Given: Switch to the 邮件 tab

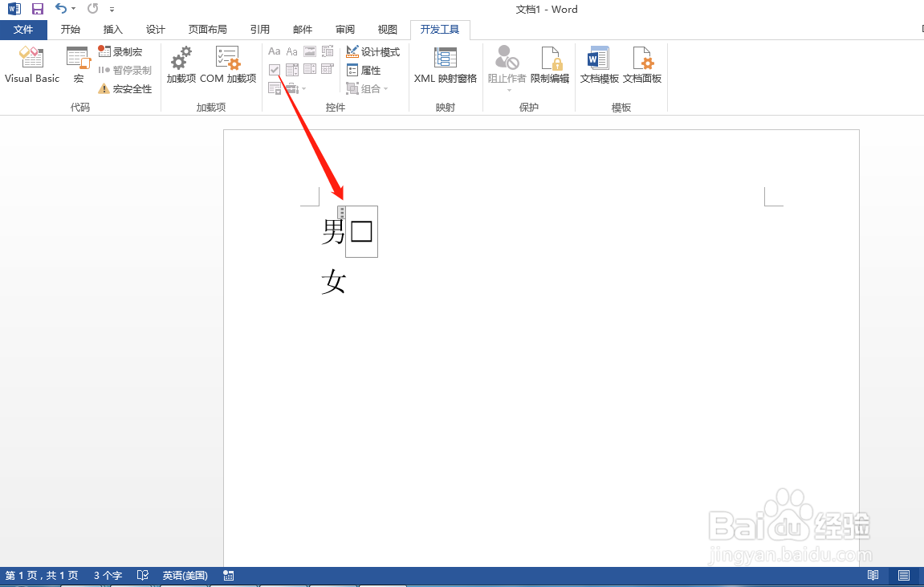Looking at the screenshot, I should coord(303,30).
